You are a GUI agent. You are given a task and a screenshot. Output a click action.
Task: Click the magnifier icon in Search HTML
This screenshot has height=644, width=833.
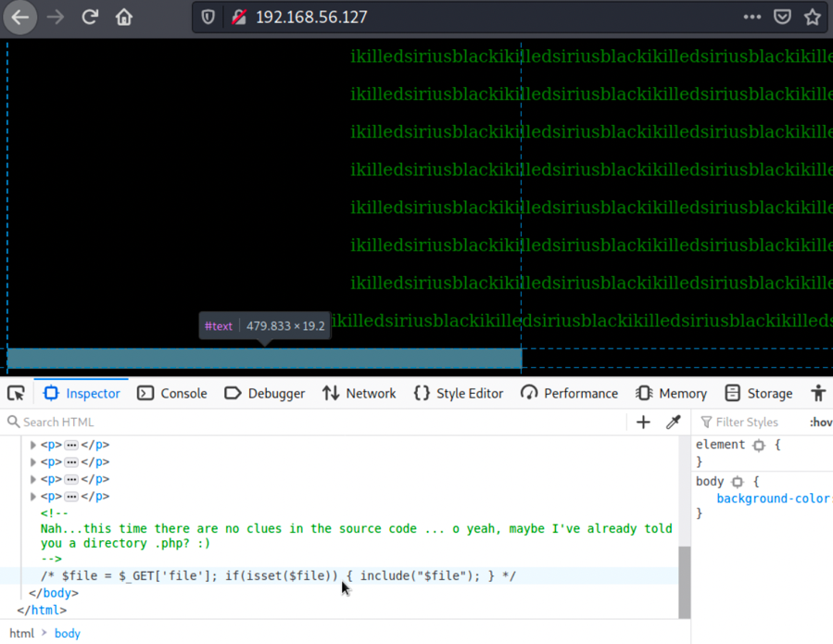pos(13,422)
